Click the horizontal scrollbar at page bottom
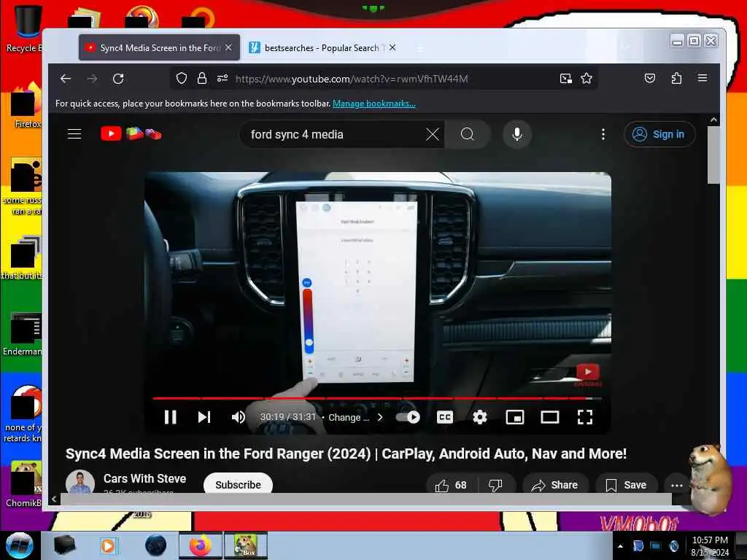The height and width of the screenshot is (560, 747). pyautogui.click(x=366, y=499)
